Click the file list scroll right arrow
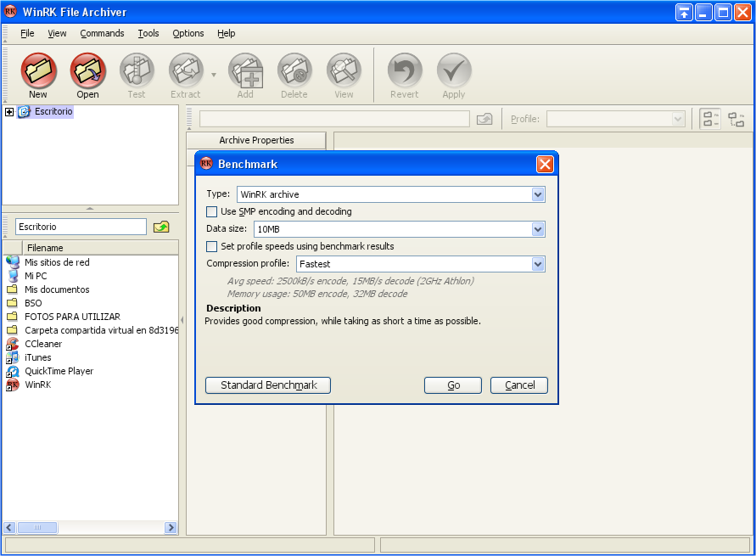Screen dimensions: 756x556 point(171,527)
